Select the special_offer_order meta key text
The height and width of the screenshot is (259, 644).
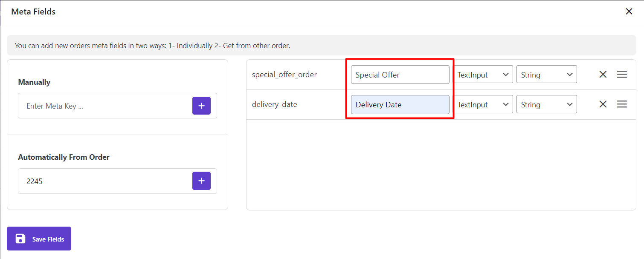click(x=284, y=75)
